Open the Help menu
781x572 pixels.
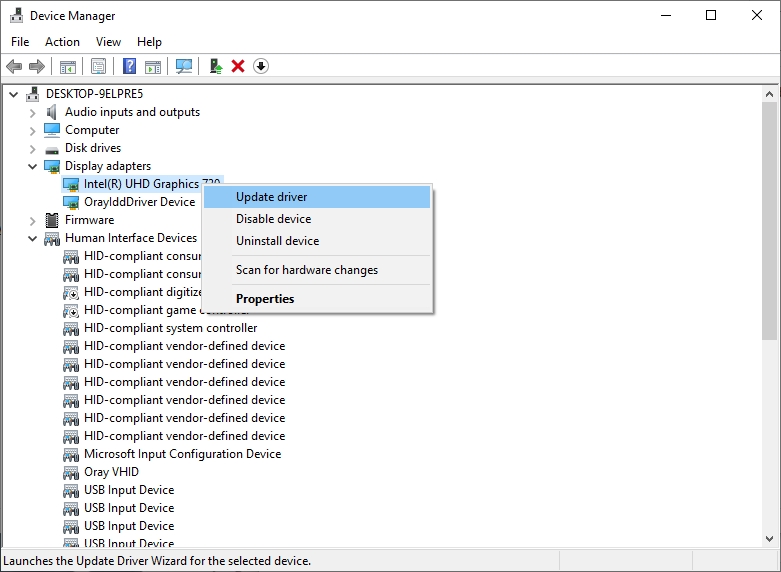(149, 42)
